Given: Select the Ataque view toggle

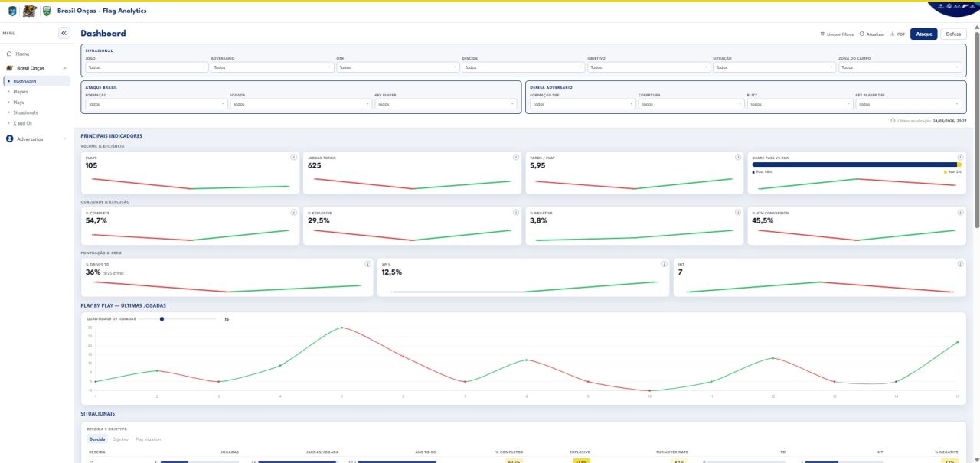Looking at the screenshot, I should [x=924, y=34].
